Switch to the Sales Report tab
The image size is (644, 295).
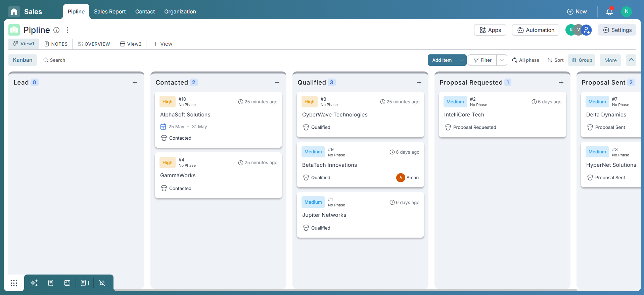pyautogui.click(x=110, y=12)
